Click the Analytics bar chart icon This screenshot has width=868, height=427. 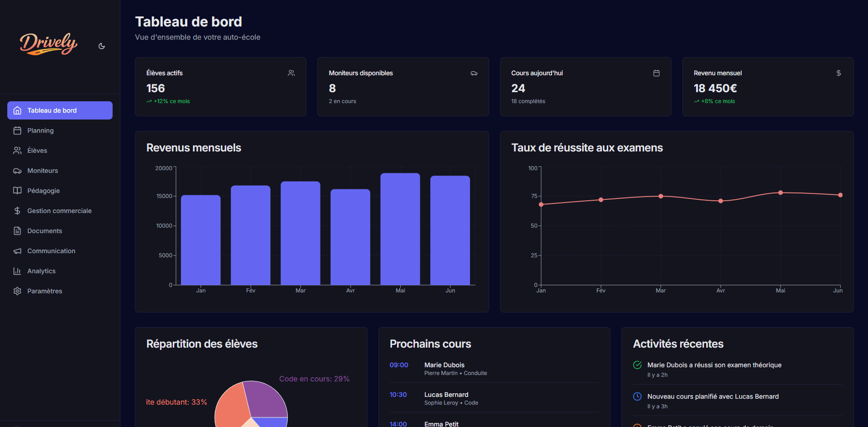click(x=17, y=271)
